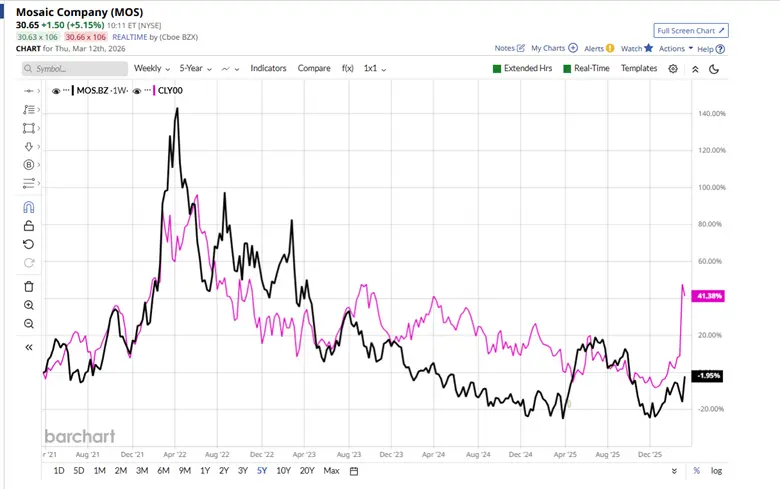This screenshot has width=780, height=489.
Task: Toggle the lock drawings icon
Action: [29, 226]
